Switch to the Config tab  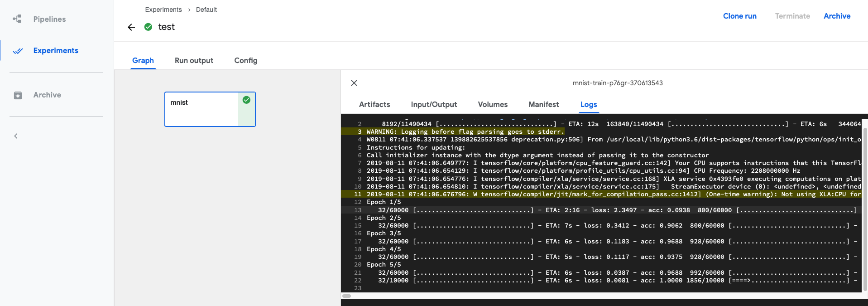tap(245, 61)
